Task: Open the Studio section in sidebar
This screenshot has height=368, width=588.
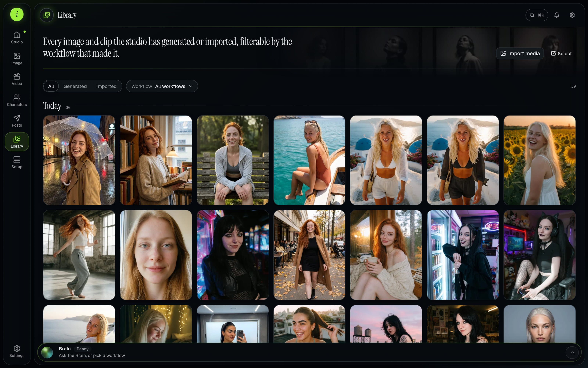Action: [17, 38]
